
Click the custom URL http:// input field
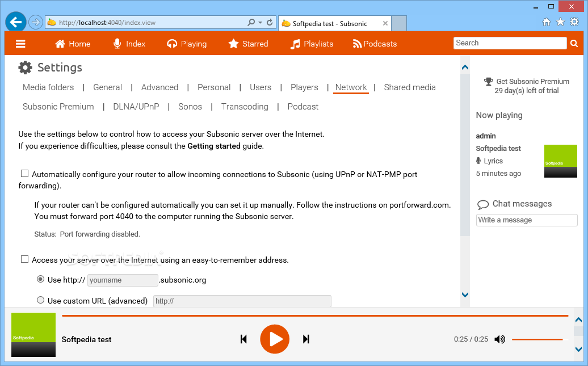pyautogui.click(x=242, y=301)
